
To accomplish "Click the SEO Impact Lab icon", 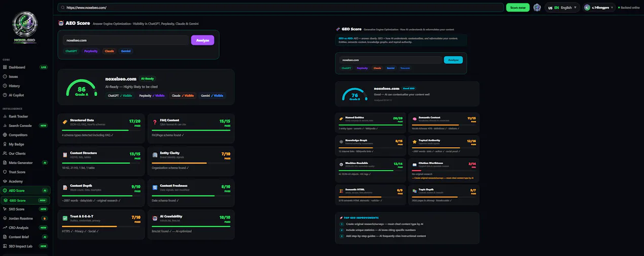I will point(5,246).
